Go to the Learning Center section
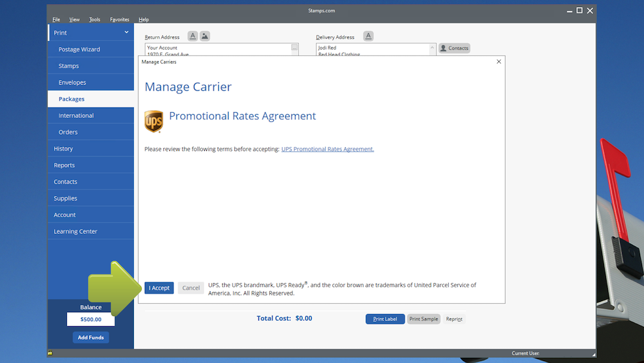This screenshot has width=644, height=363. [75, 231]
